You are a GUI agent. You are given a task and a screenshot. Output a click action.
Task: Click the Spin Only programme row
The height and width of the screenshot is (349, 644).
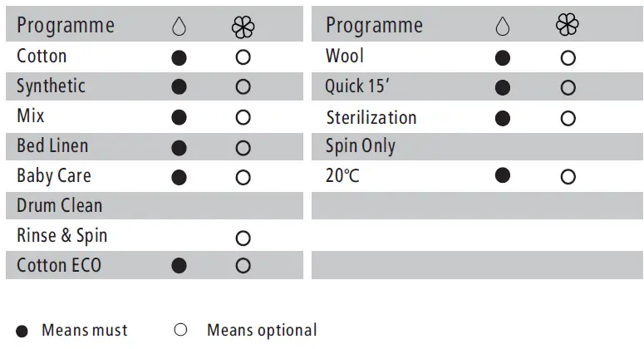[361, 147]
